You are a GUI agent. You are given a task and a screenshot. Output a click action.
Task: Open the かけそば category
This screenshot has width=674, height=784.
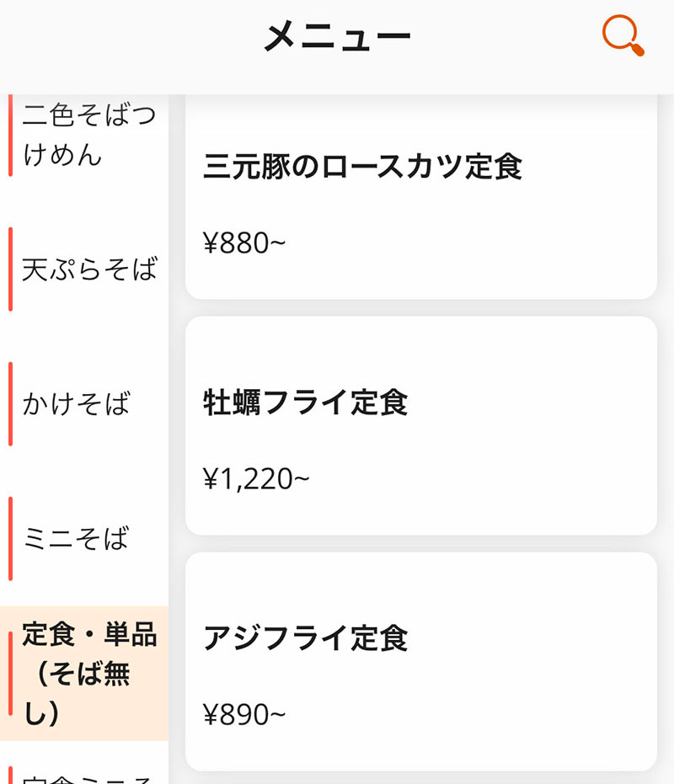pyautogui.click(x=76, y=404)
